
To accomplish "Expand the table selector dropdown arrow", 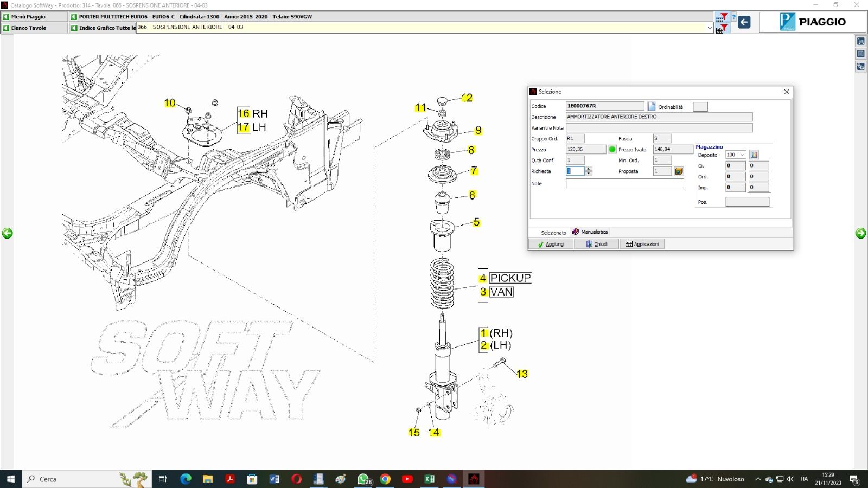I will click(x=709, y=28).
